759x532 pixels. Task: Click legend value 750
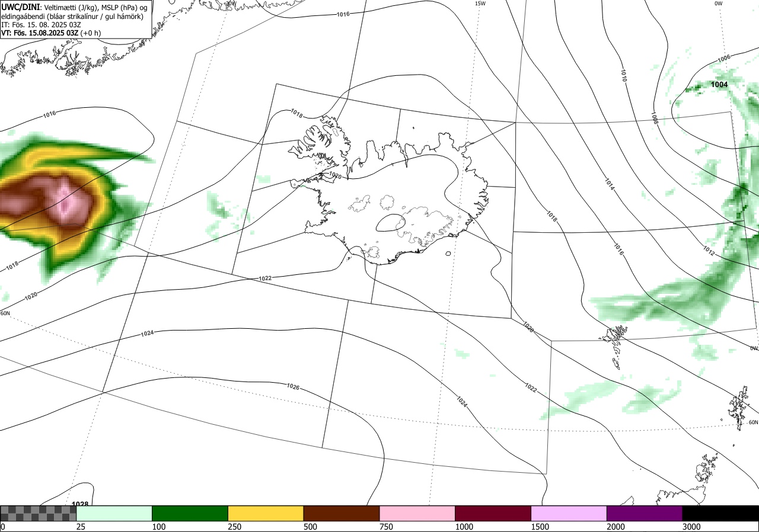(x=387, y=527)
